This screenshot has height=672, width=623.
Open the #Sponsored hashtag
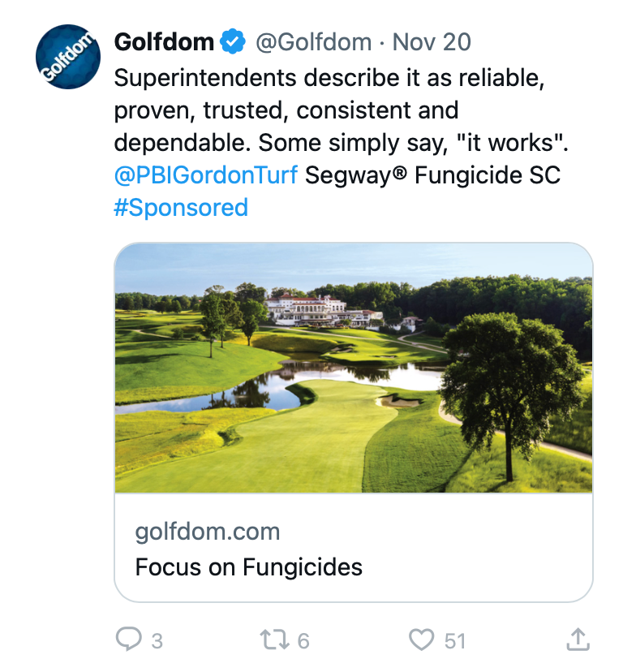[x=181, y=207]
